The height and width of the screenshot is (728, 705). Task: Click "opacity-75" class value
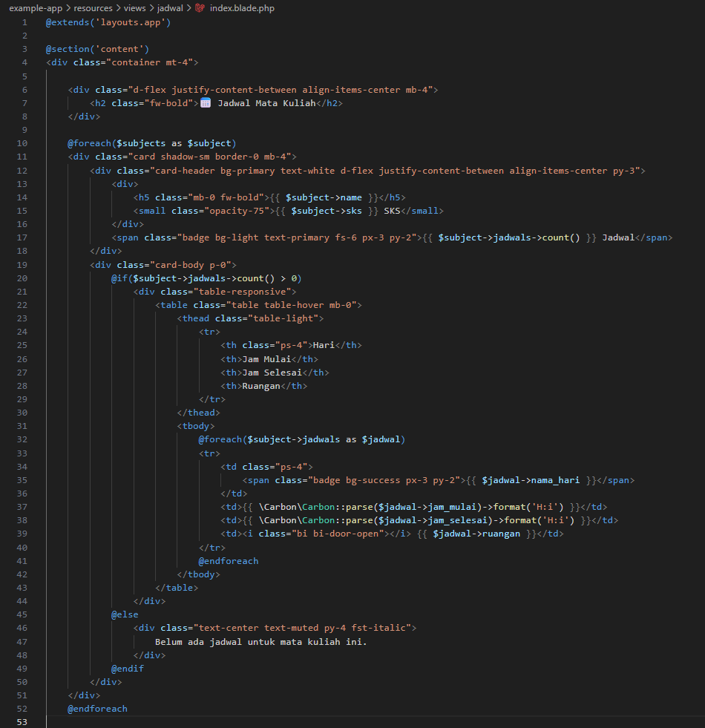[237, 211]
